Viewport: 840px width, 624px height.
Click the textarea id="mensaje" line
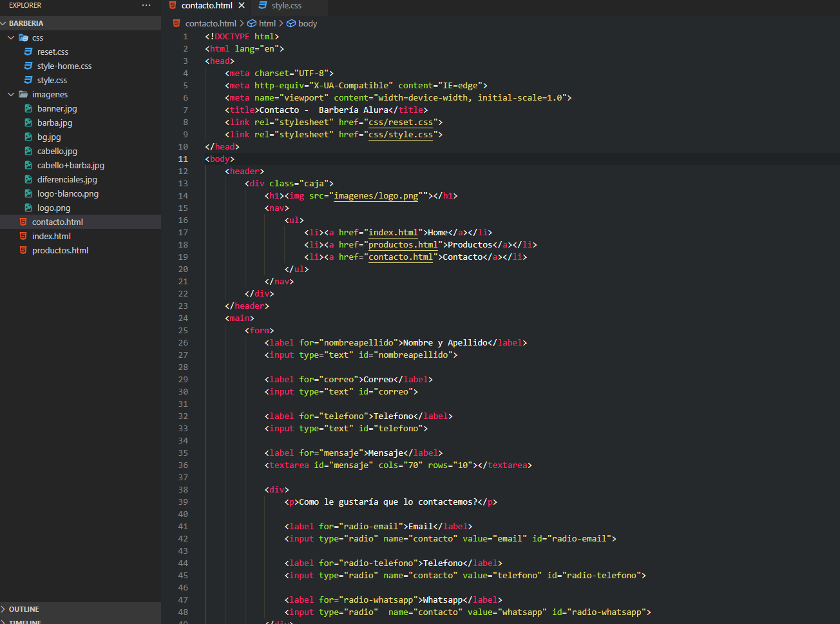pos(398,465)
